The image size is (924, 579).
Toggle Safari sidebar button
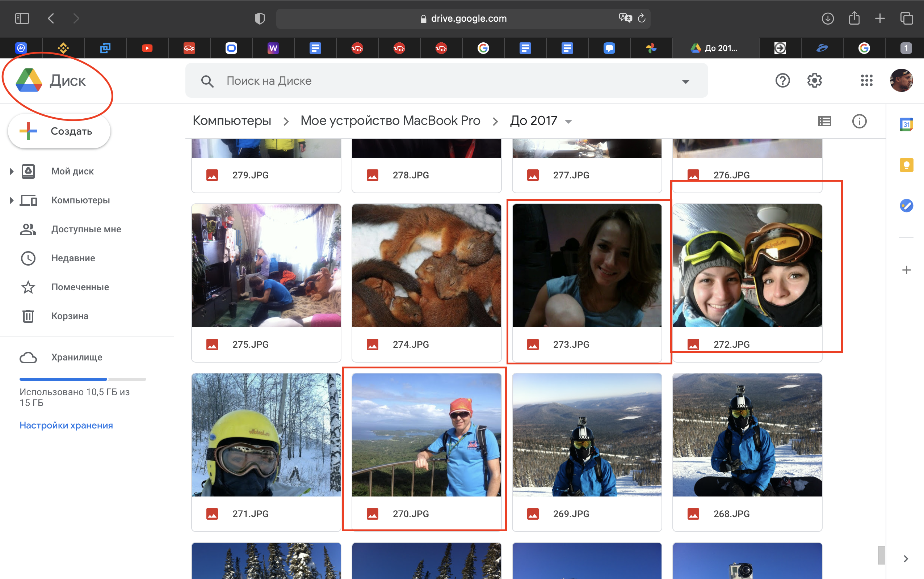[22, 18]
